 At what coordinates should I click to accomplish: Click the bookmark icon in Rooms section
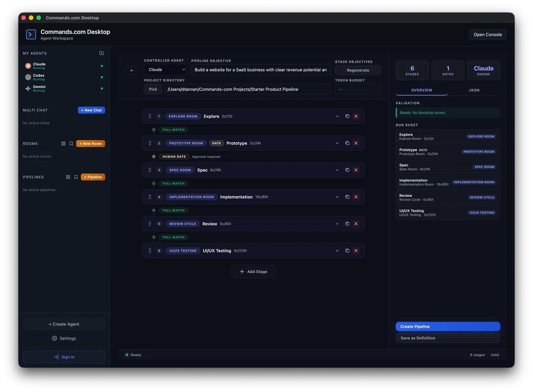(x=71, y=144)
